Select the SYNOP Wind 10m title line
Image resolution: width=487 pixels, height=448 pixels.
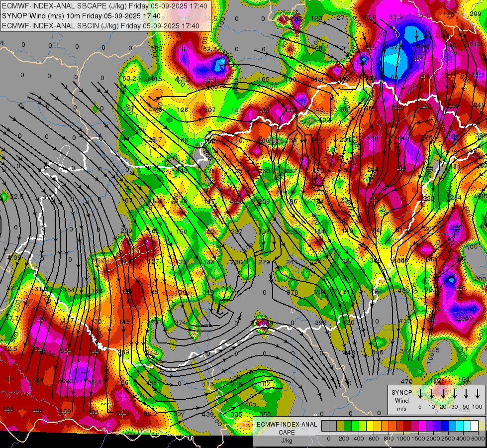[82, 16]
